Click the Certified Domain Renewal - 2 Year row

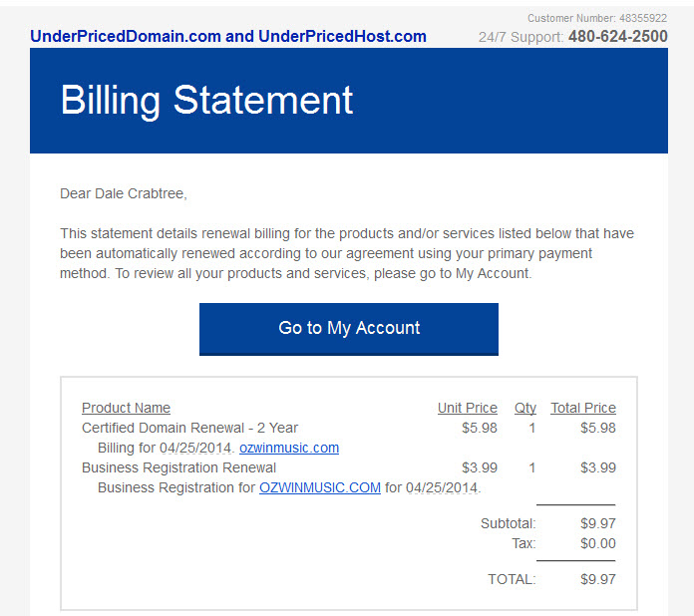(349, 428)
